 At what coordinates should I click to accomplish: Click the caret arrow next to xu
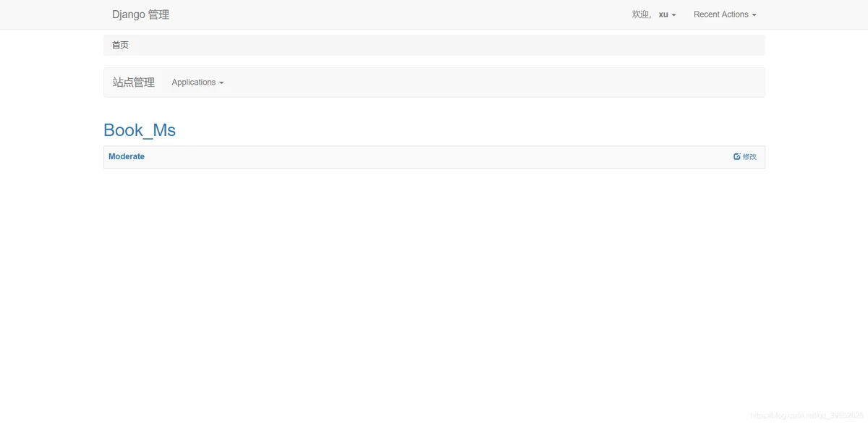[674, 15]
